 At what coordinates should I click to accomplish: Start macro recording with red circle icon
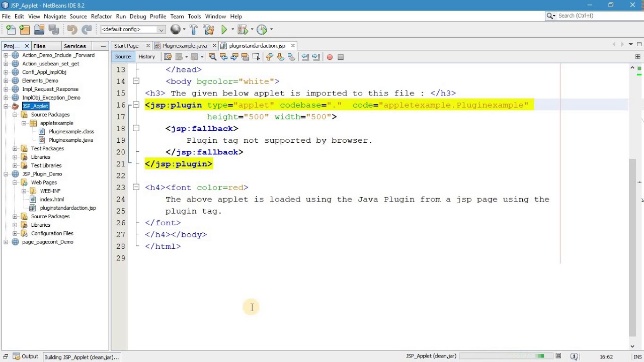pyautogui.click(x=330, y=57)
